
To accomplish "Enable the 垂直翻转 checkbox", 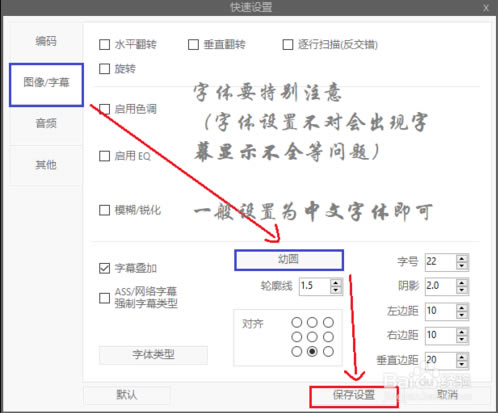I will tap(193, 45).
